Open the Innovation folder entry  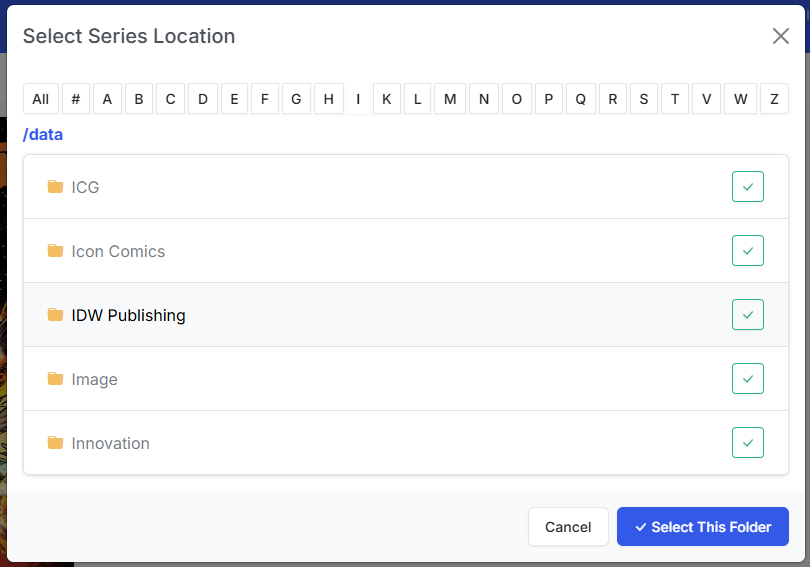(110, 443)
